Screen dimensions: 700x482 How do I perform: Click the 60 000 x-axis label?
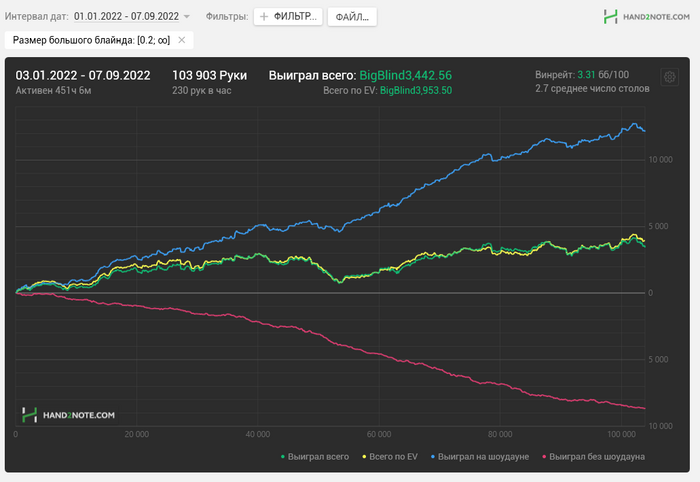[x=379, y=434]
